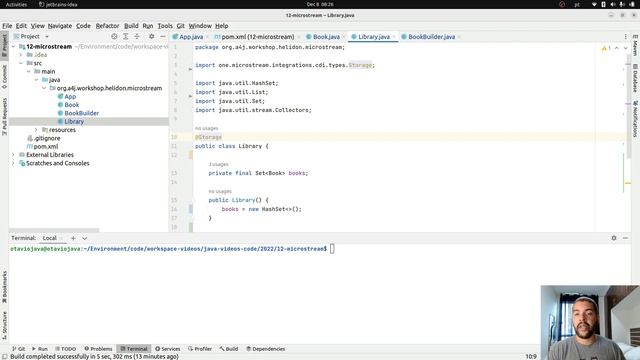Hide the Project tool window

[163, 36]
